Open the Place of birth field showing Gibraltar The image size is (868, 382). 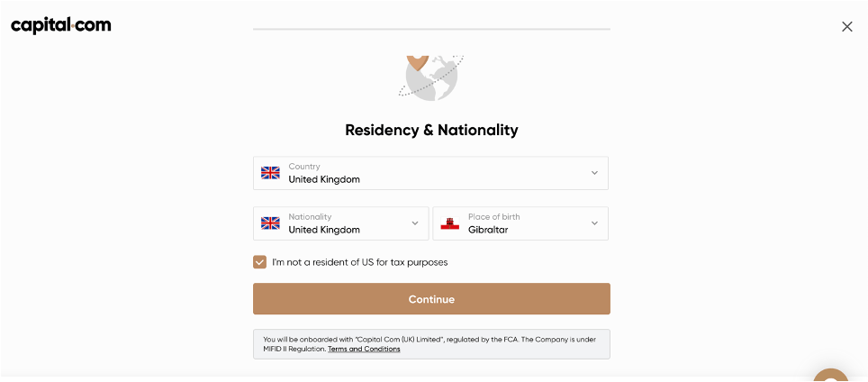click(x=520, y=223)
